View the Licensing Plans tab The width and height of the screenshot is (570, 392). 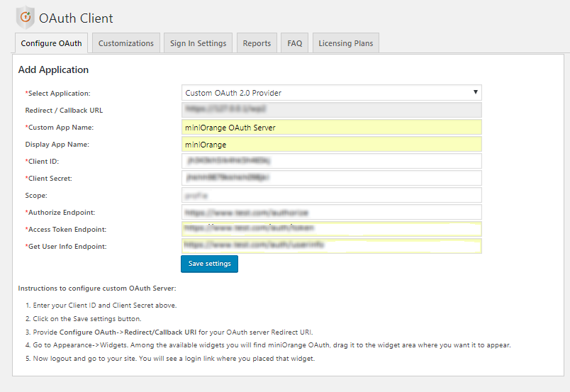tap(346, 43)
